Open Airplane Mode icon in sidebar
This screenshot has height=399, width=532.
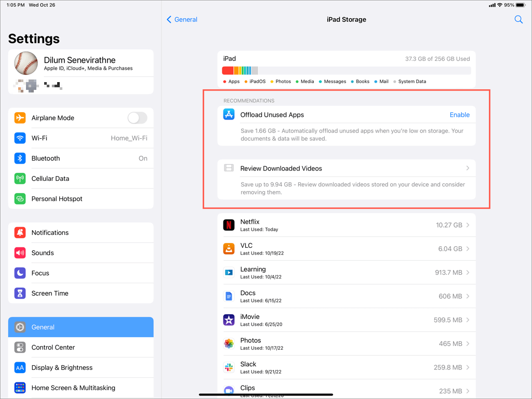[x=20, y=118]
